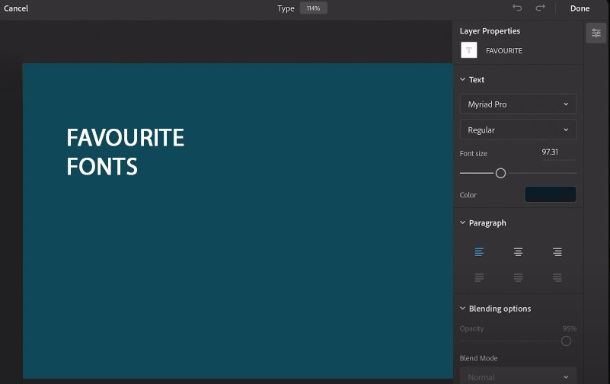Click the font size value 97.31
Image resolution: width=610 pixels, height=384 pixels.
(x=550, y=152)
